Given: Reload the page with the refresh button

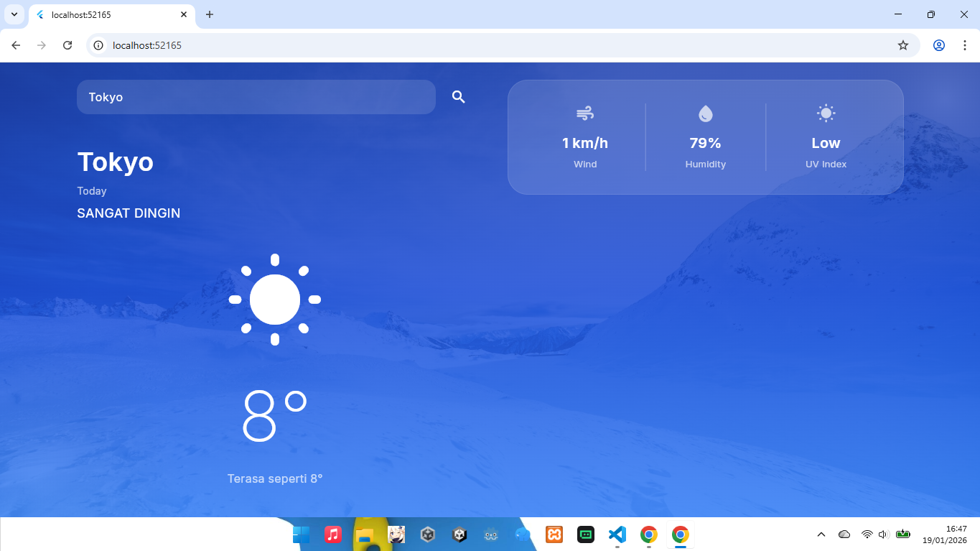Looking at the screenshot, I should tap(67, 45).
